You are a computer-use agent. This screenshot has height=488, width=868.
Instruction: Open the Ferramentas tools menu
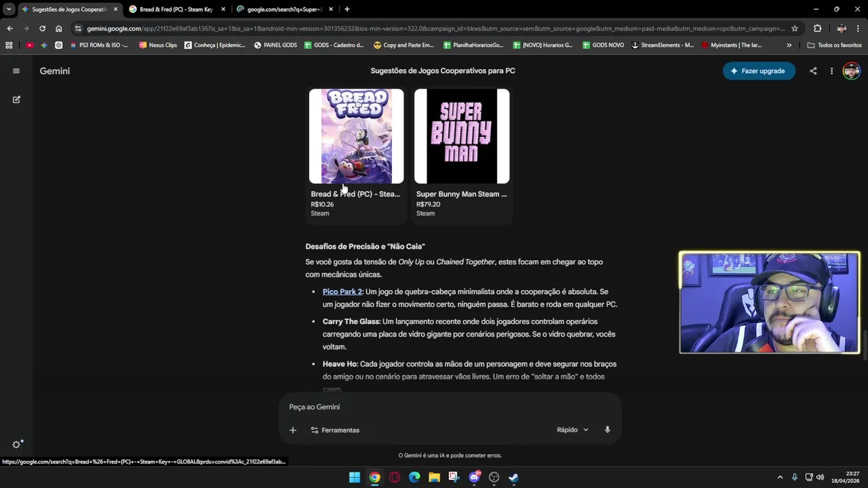click(x=335, y=430)
